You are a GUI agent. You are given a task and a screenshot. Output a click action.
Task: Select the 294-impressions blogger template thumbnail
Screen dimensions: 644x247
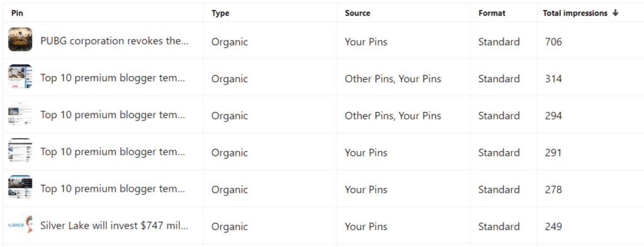tap(20, 113)
